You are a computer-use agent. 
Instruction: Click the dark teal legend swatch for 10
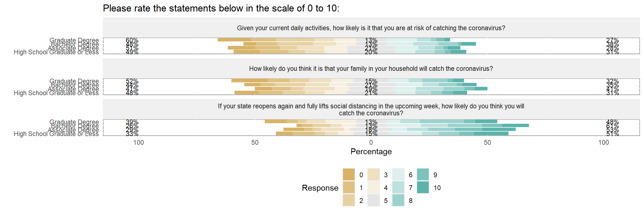[423, 188]
